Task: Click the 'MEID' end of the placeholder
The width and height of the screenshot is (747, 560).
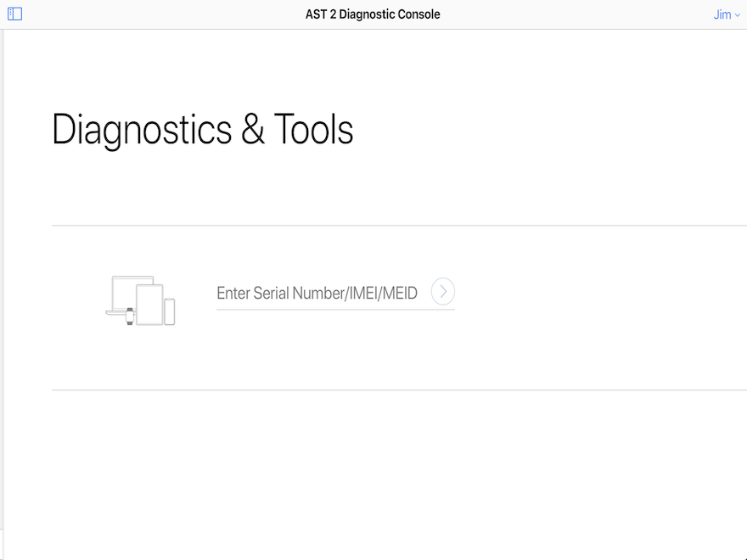Action: coord(400,294)
